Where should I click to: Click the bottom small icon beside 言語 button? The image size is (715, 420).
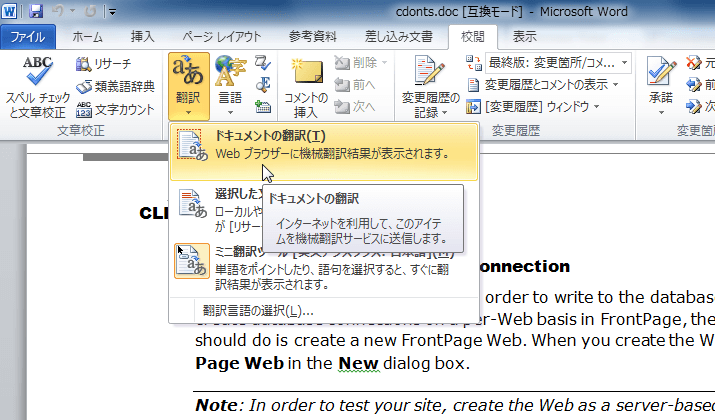click(x=263, y=107)
